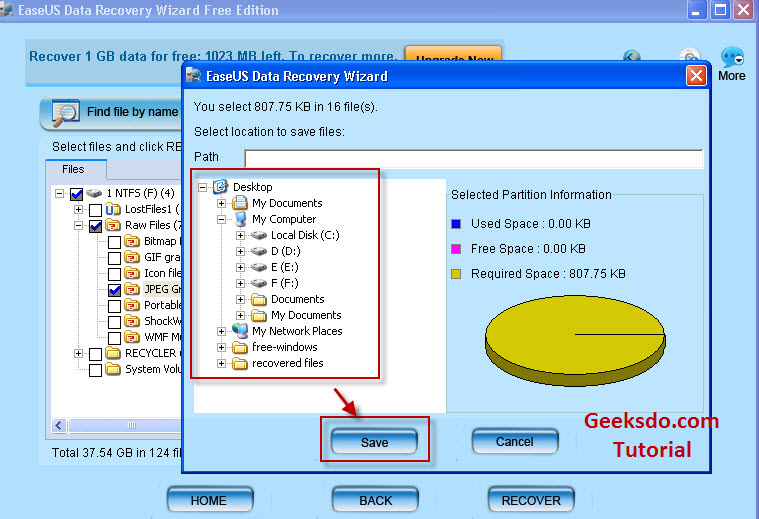
Task: Click the Bitmap folder icon
Action: pos(132,241)
